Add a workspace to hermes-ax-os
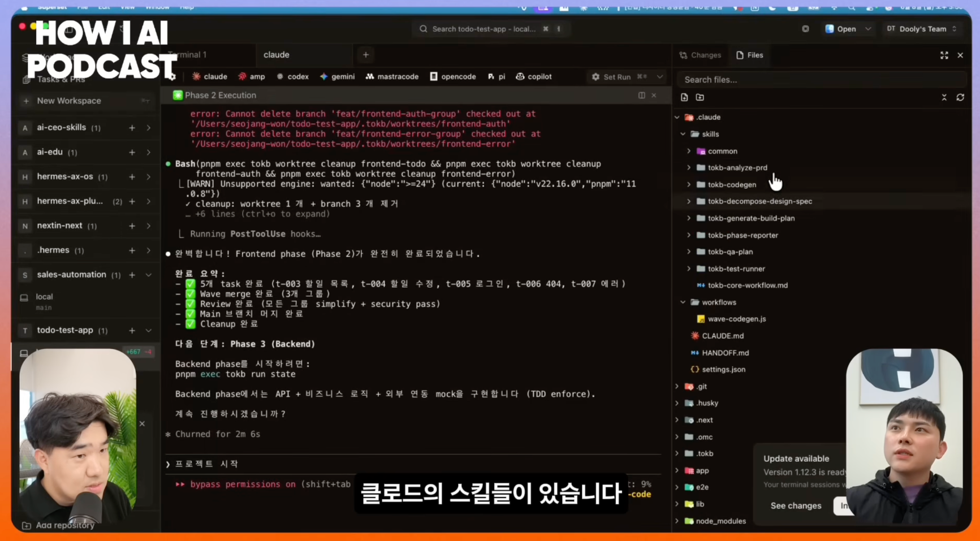The image size is (980, 541). 132,177
